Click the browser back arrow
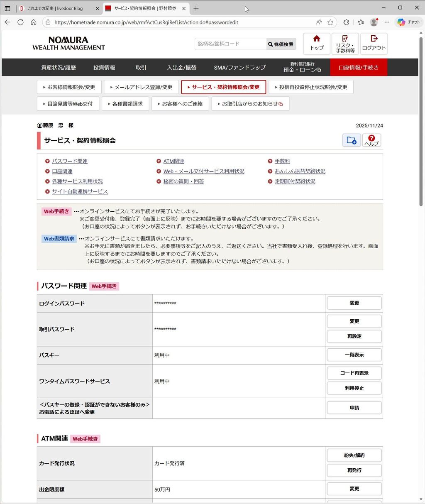 pyautogui.click(x=7, y=22)
